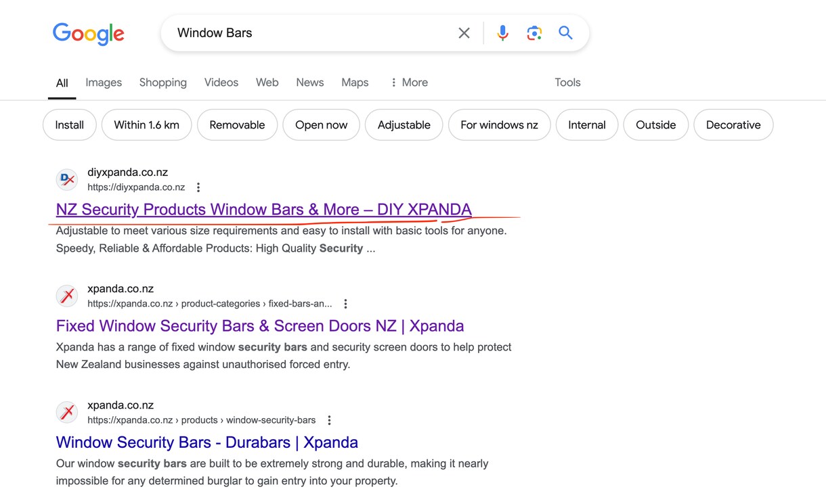Image resolution: width=826 pixels, height=504 pixels.
Task: Click snippet starting 'Adjustable to meet various'
Action: (x=282, y=239)
